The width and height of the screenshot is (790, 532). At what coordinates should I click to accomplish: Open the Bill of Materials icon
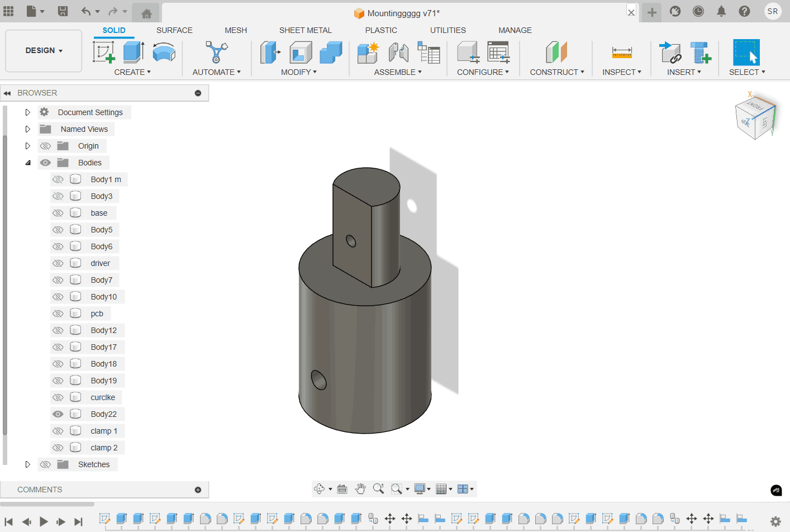pyautogui.click(x=429, y=53)
